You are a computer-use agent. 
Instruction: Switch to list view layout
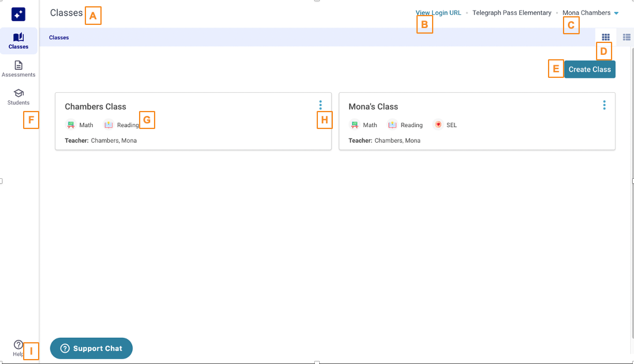click(x=627, y=37)
